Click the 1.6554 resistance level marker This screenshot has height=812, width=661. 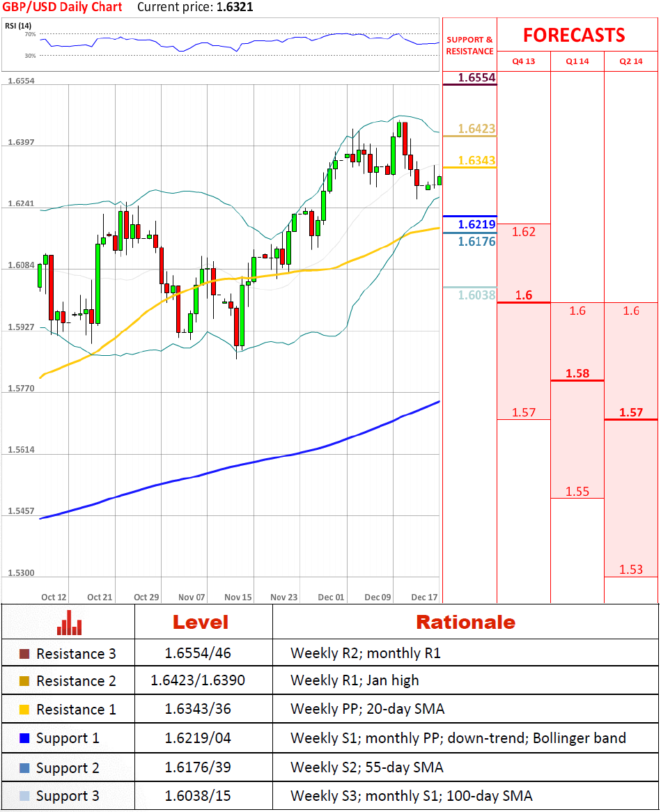pos(476,78)
